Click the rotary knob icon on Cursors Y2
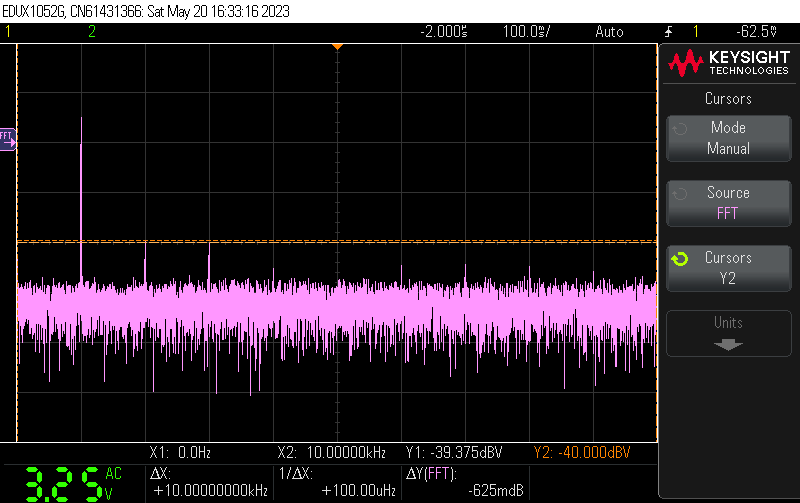This screenshot has height=503, width=800. tap(680, 259)
